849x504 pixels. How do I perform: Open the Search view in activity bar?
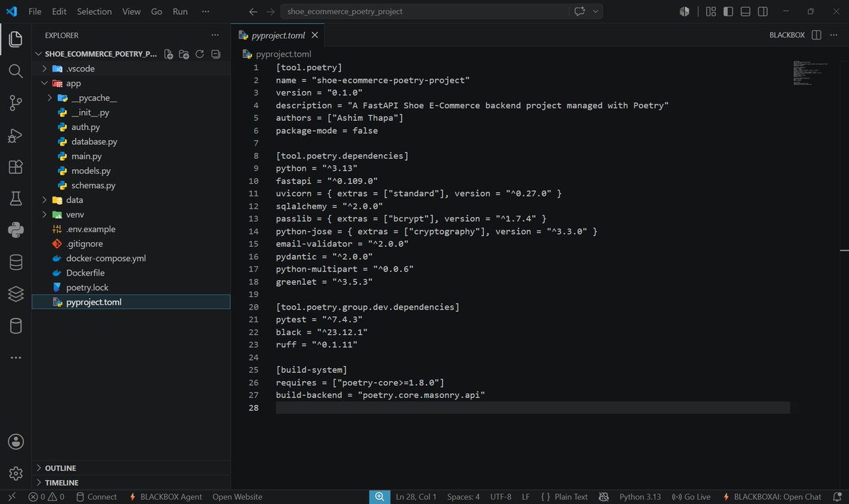coord(16,71)
